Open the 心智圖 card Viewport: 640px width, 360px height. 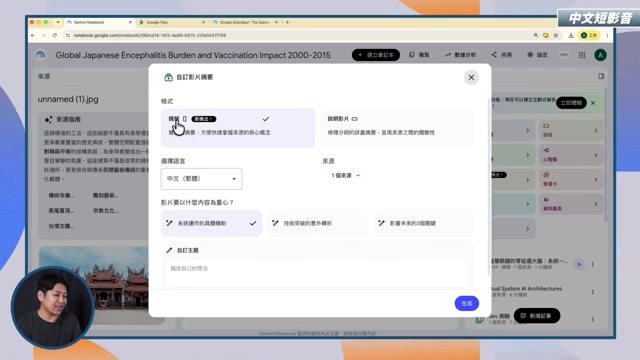click(571, 155)
